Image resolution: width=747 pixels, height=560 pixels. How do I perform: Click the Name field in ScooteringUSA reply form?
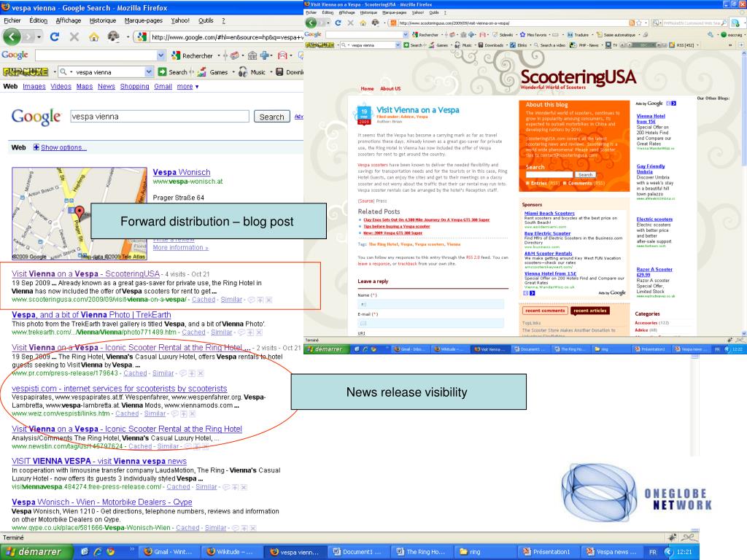pyautogui.click(x=430, y=304)
